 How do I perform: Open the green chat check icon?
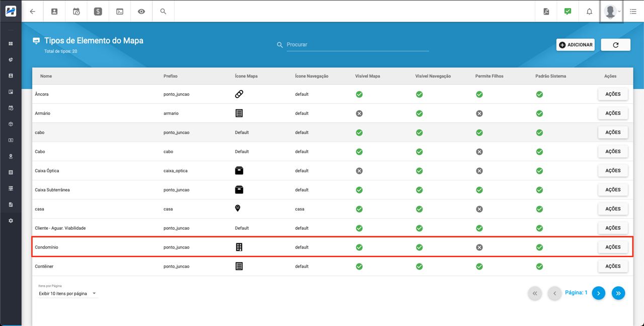coord(568,11)
